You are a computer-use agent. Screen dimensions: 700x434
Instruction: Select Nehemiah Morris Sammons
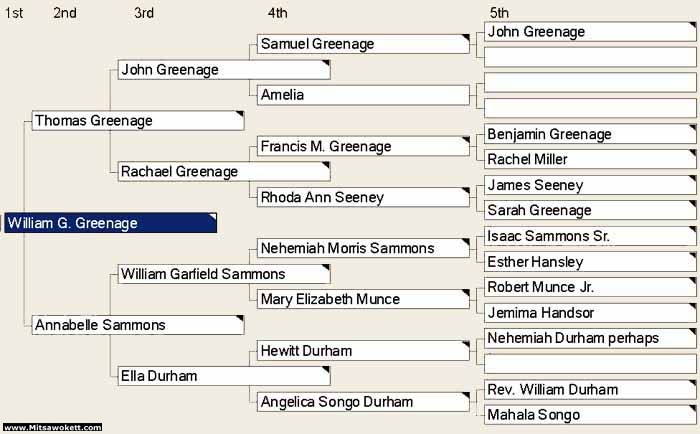point(362,248)
